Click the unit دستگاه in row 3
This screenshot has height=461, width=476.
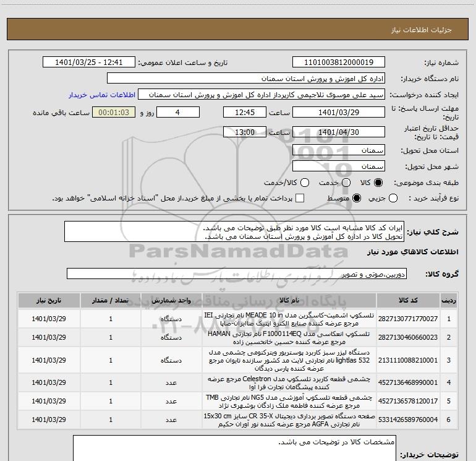tap(171, 360)
